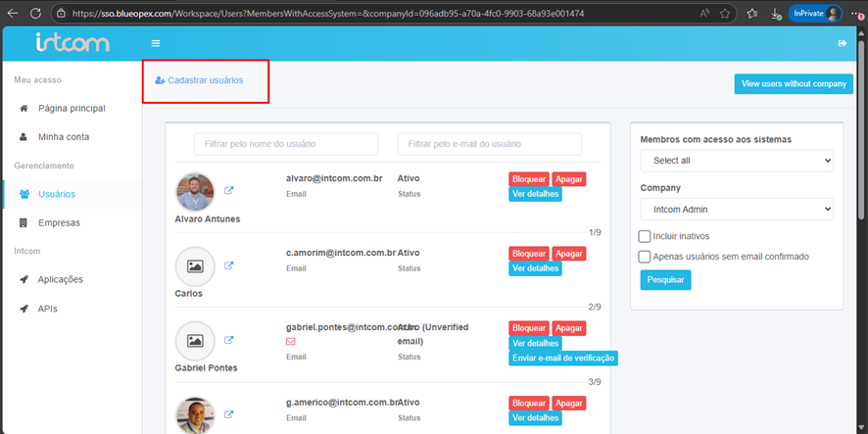Click the g.americo user profile photo

(x=195, y=415)
